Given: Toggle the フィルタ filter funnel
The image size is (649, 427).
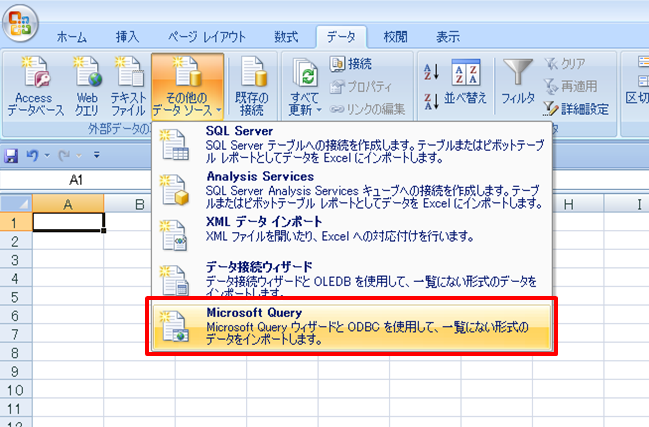Looking at the screenshot, I should coord(517,82).
